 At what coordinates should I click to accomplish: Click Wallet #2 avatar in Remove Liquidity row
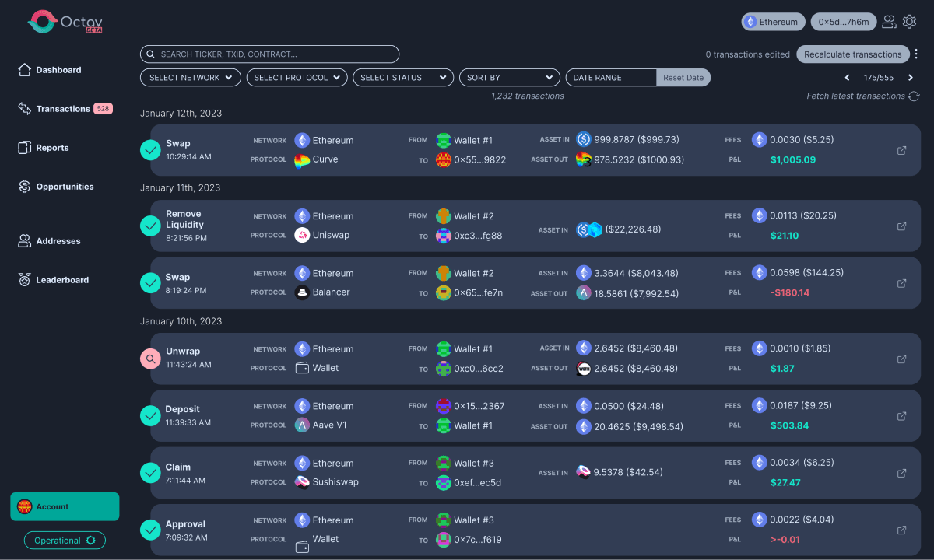tap(444, 216)
